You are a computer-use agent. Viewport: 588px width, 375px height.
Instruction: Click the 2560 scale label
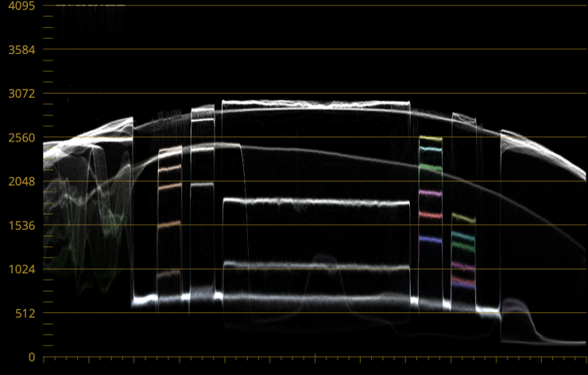[x=20, y=138]
